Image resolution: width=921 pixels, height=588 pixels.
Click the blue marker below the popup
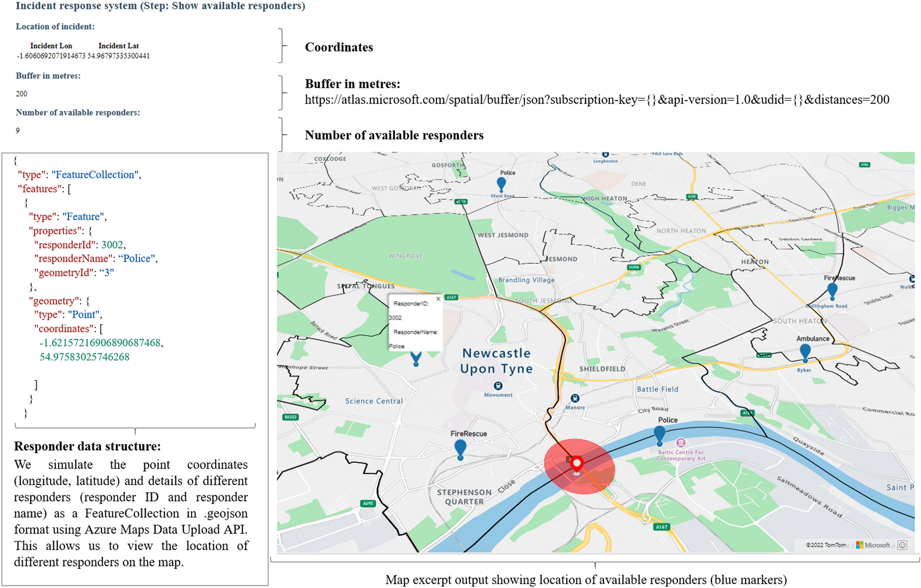point(416,358)
